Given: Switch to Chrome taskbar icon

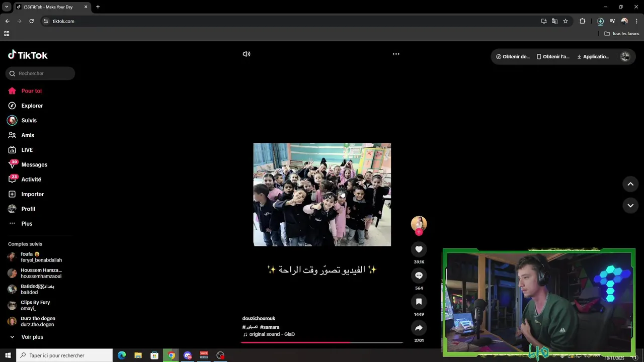Looking at the screenshot, I should tap(171, 355).
